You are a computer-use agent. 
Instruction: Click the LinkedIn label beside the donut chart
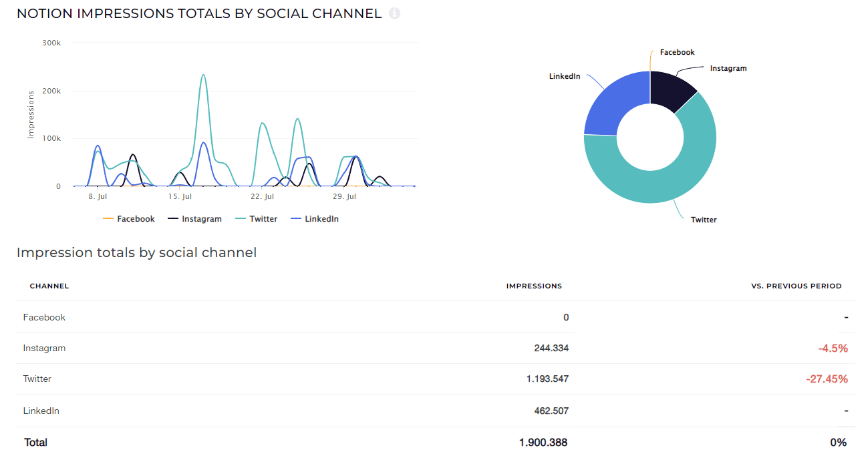[565, 77]
